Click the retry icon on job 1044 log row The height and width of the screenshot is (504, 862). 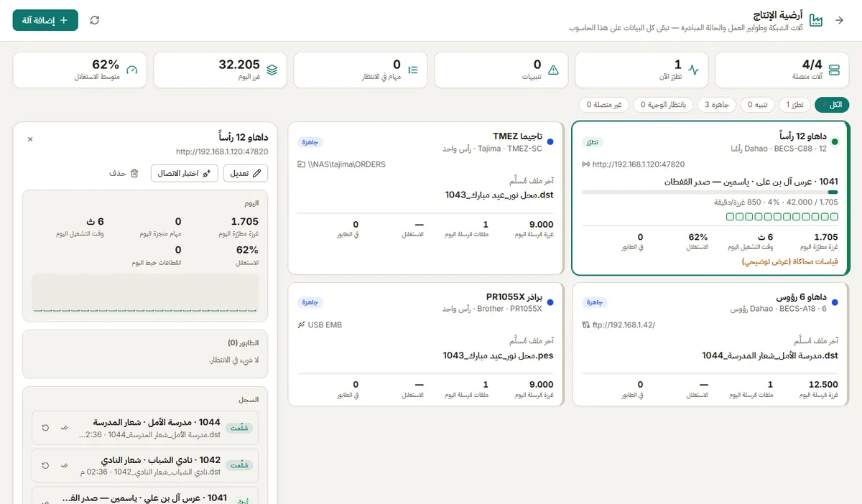tap(45, 427)
